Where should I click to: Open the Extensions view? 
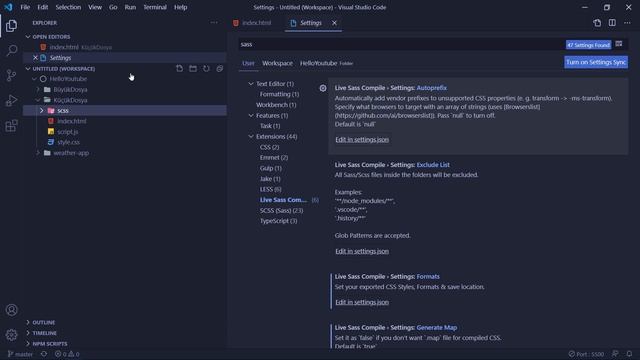[11, 125]
